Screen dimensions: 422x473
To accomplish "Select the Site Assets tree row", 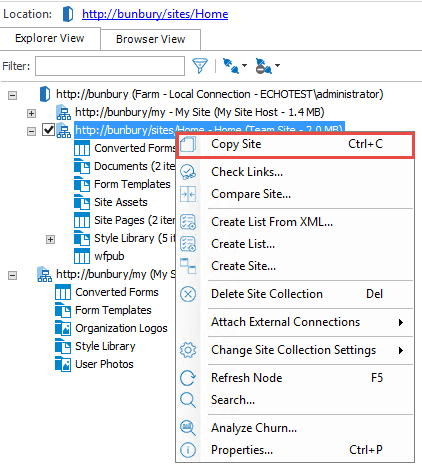I will point(121,202).
